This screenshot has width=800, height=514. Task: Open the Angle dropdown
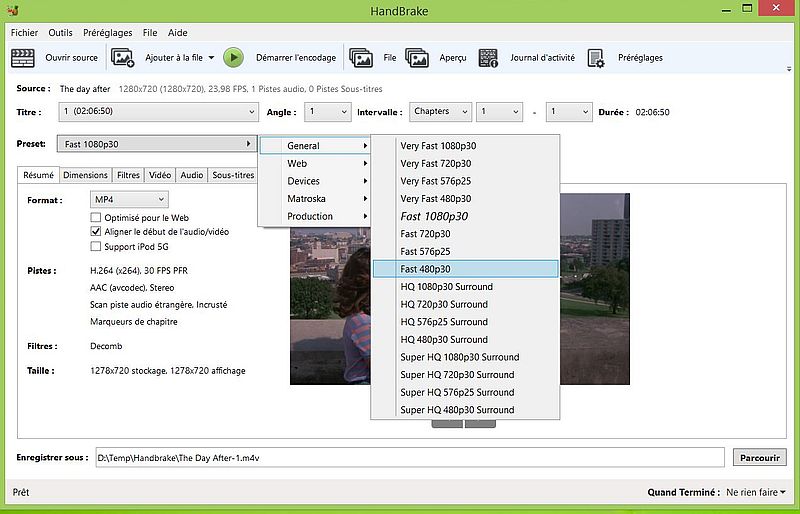[328, 112]
